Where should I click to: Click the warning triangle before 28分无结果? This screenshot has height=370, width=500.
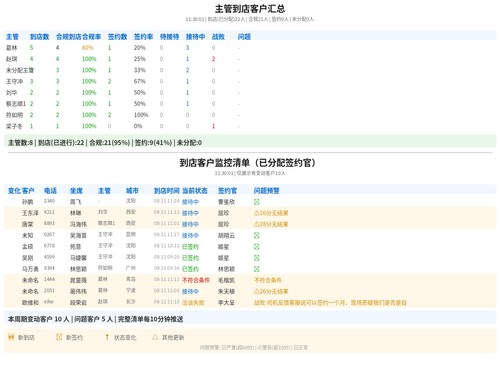pyautogui.click(x=257, y=224)
